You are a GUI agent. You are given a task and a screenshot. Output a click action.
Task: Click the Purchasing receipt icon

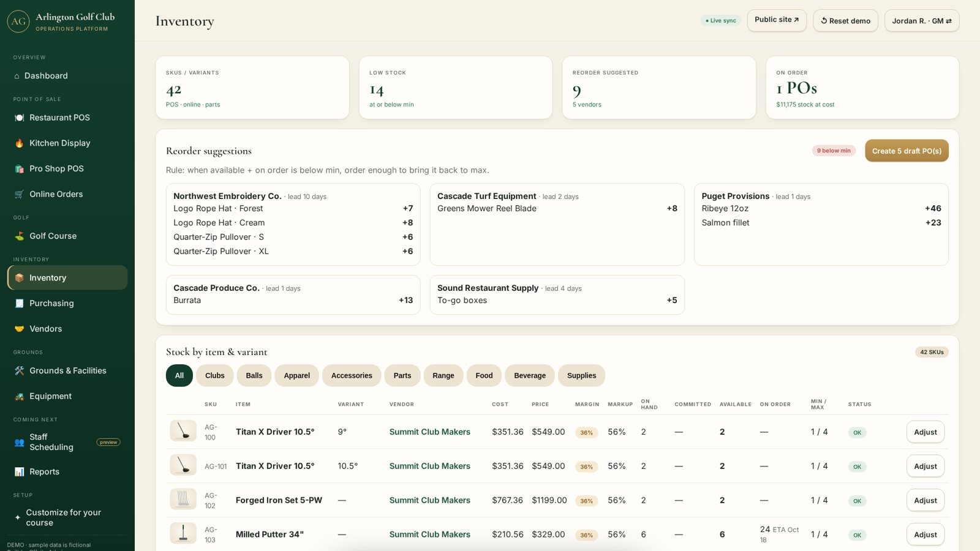pyautogui.click(x=19, y=304)
